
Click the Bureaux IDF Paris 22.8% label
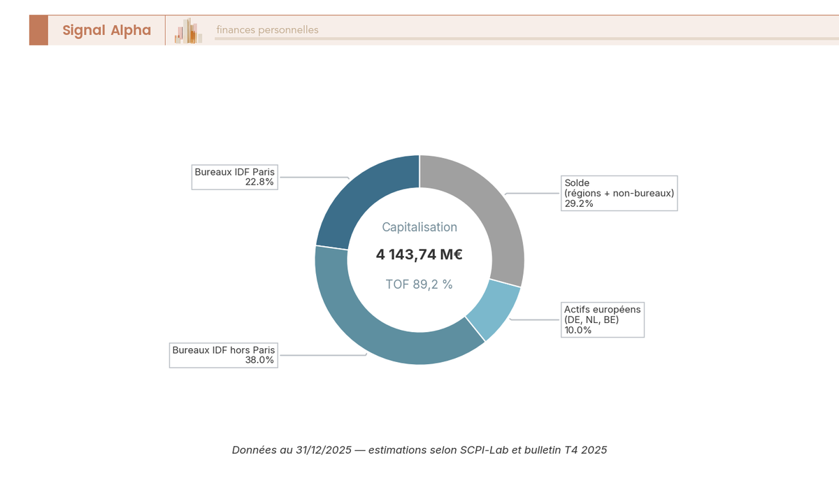235,176
